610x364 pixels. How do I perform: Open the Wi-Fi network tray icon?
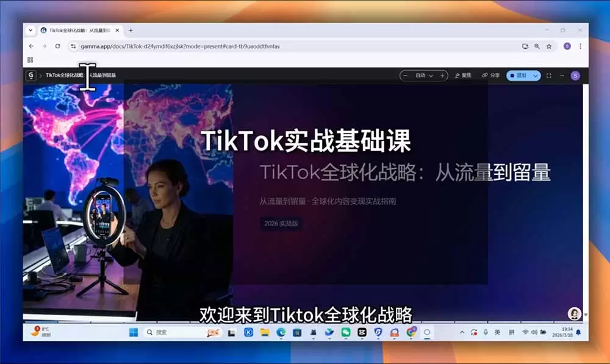pos(526,332)
